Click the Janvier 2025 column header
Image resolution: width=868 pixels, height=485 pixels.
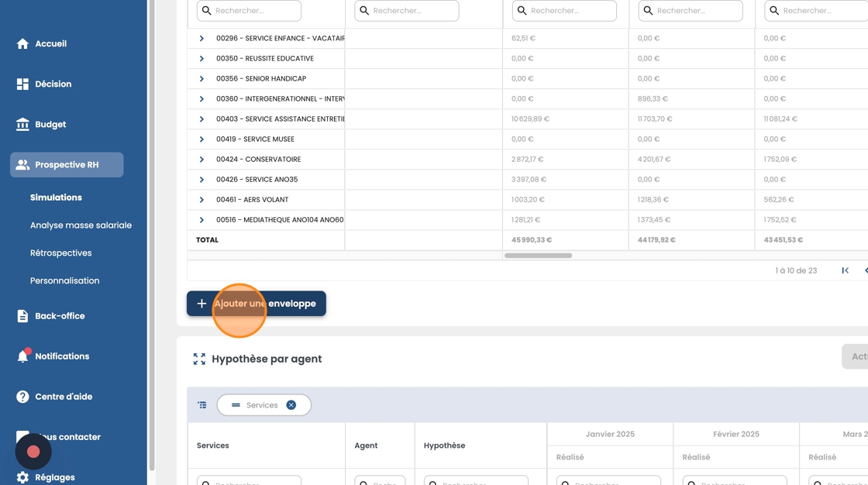pos(610,434)
